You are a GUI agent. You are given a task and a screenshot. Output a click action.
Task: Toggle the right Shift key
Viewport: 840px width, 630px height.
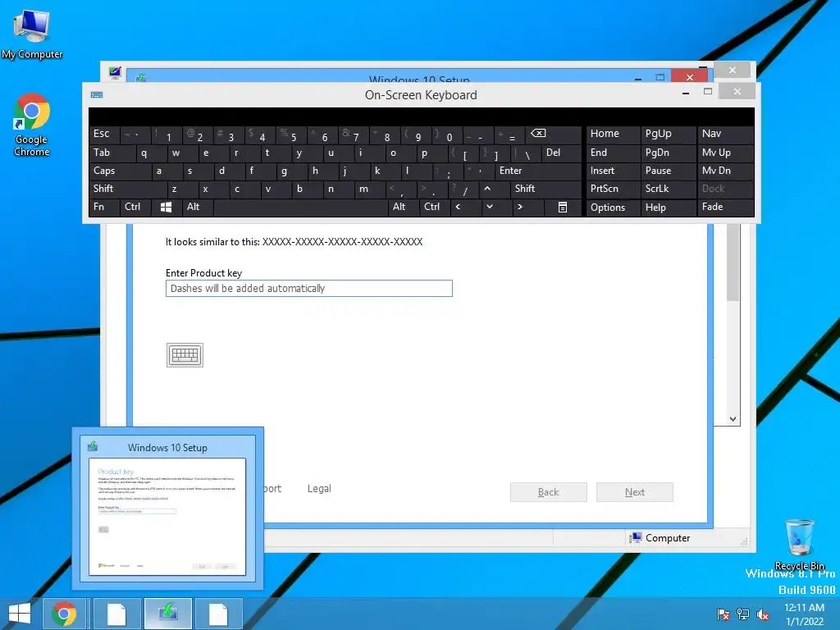click(546, 189)
